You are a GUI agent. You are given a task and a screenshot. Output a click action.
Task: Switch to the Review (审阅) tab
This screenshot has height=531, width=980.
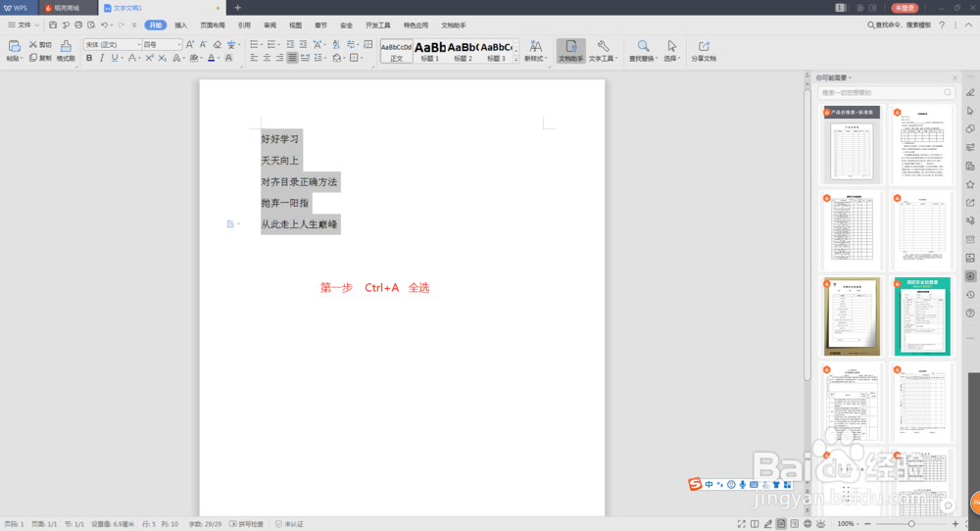pyautogui.click(x=270, y=25)
